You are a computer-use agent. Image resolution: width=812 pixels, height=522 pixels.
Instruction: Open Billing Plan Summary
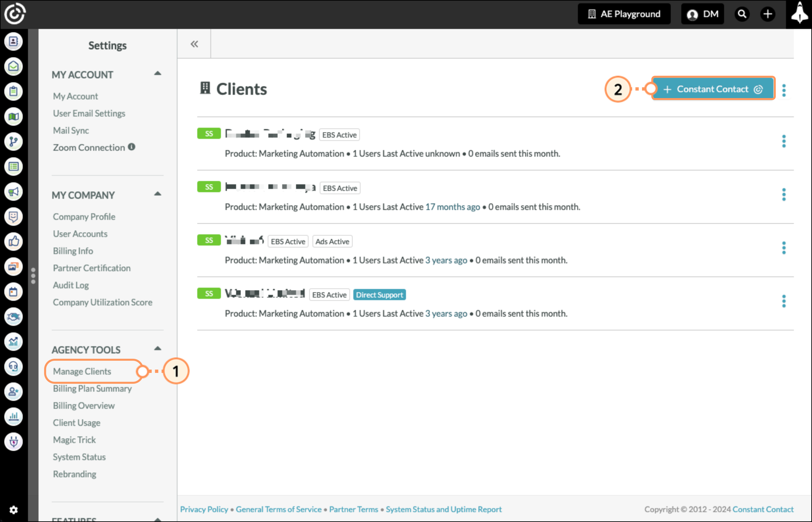point(92,388)
